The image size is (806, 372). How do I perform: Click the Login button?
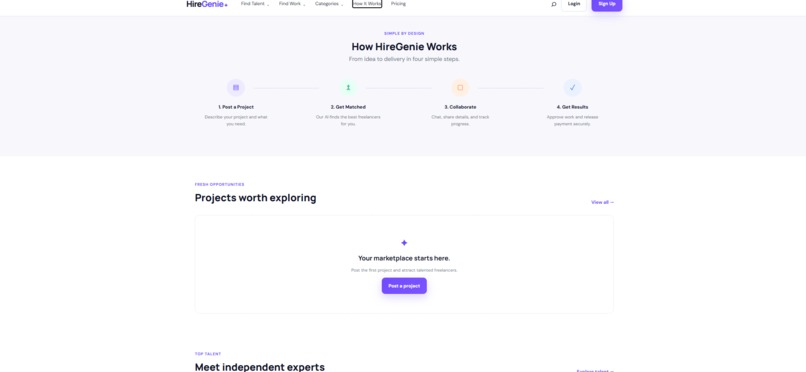(574, 4)
